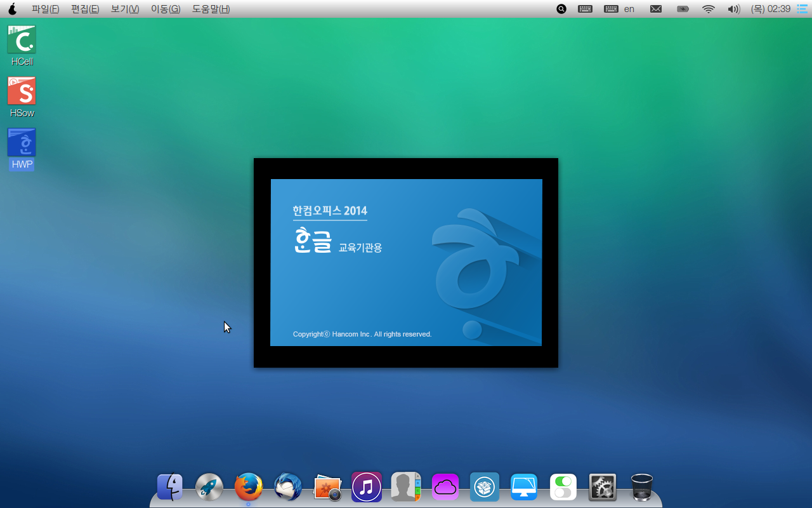Open the package box app in dock

tap(485, 487)
